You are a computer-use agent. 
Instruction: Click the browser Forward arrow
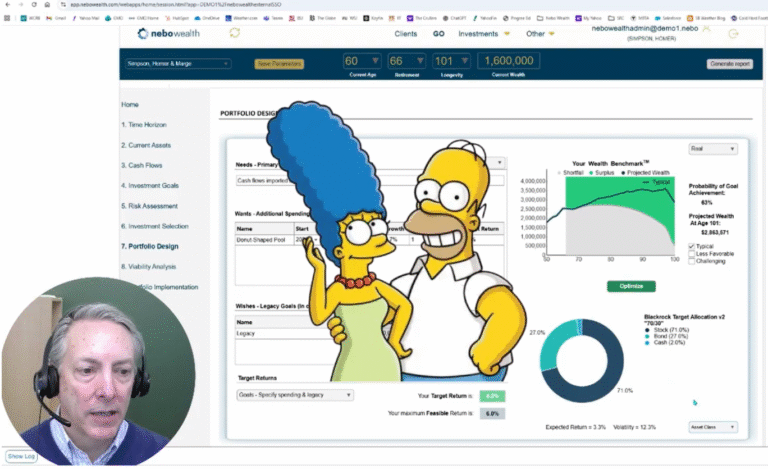click(x=21, y=4)
